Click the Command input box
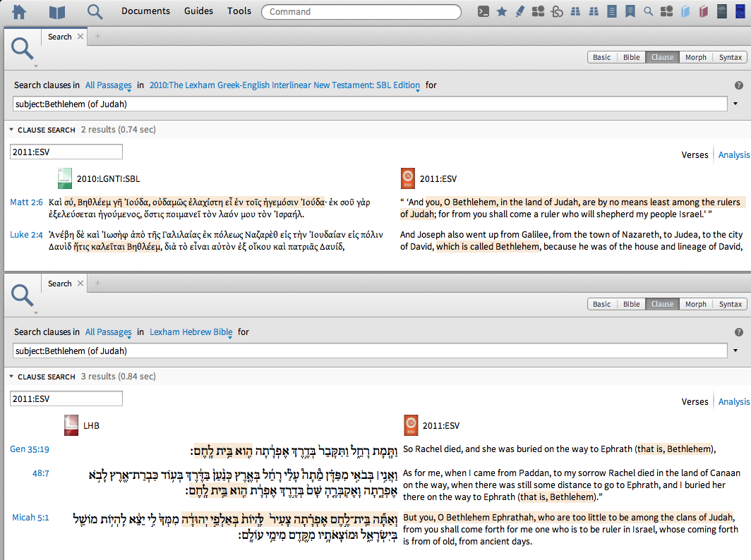 click(361, 11)
